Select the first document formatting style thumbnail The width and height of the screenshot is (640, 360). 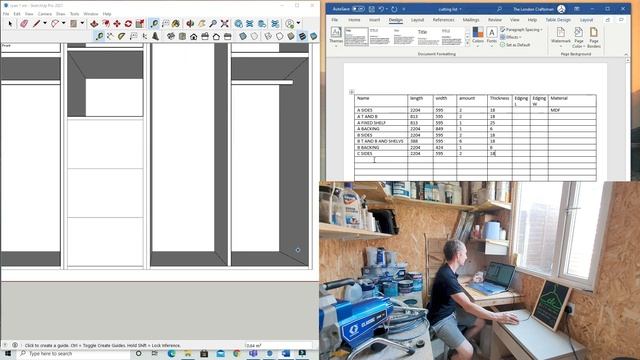356,37
